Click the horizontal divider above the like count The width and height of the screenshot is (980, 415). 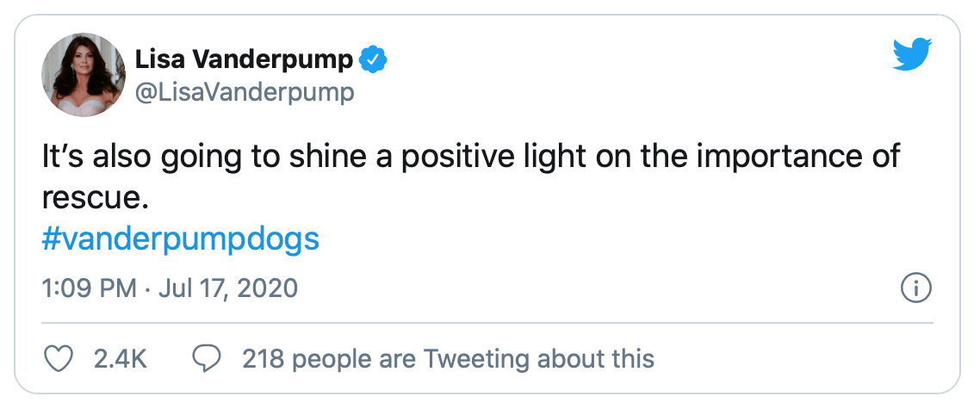tap(487, 324)
